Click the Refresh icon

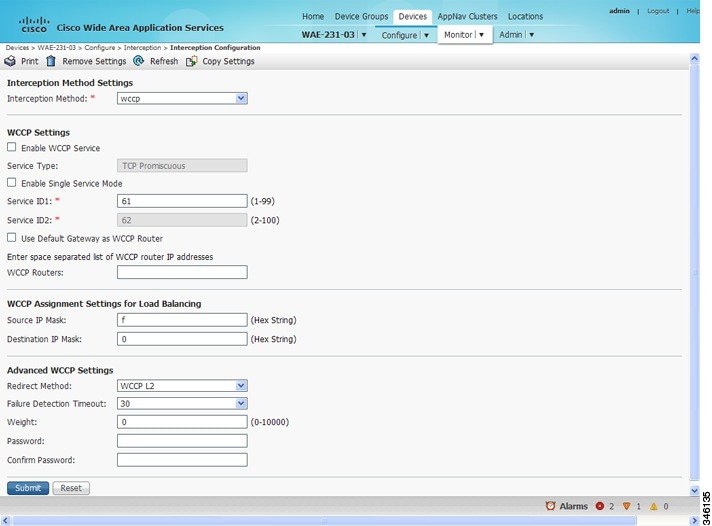tap(139, 61)
